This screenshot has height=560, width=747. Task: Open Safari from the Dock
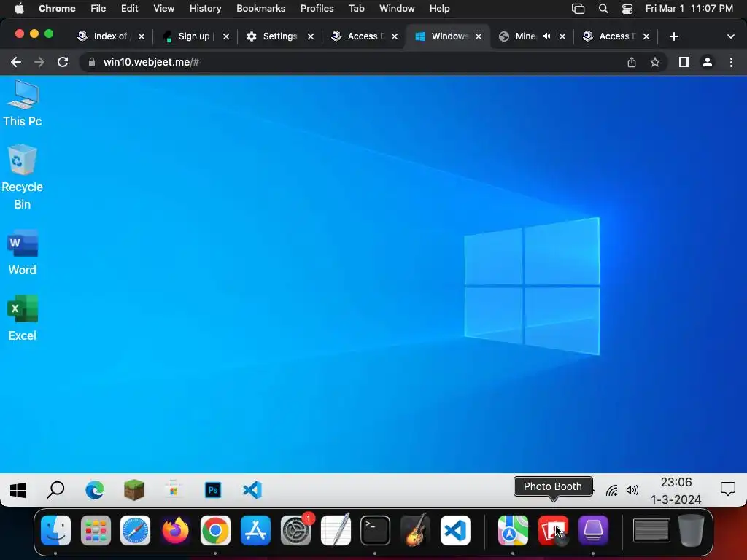coord(135,530)
